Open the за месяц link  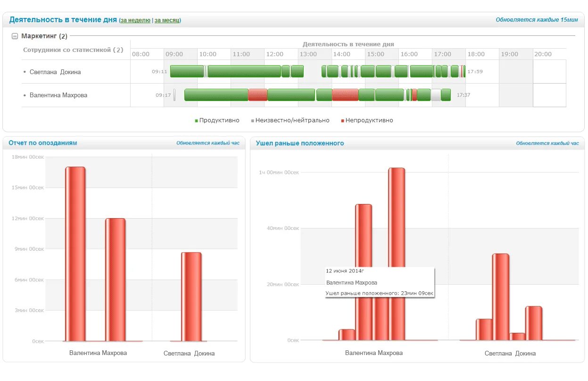[167, 20]
